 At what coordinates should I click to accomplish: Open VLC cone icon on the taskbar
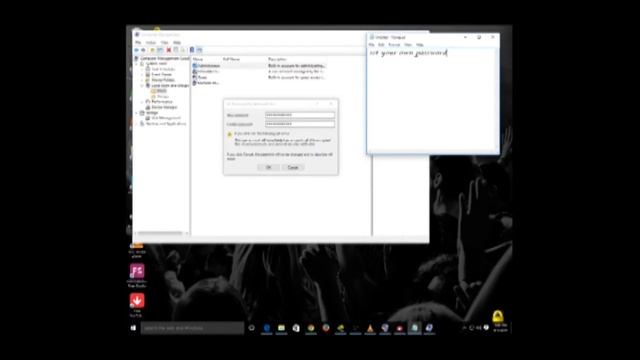coord(370,328)
